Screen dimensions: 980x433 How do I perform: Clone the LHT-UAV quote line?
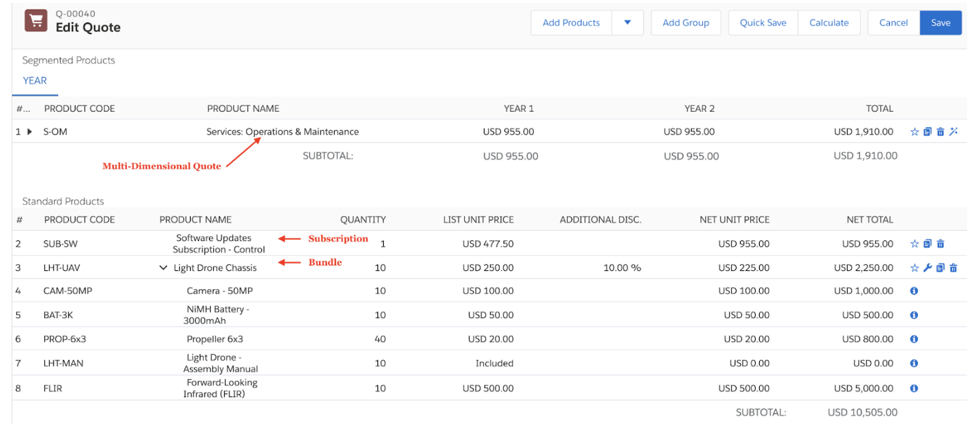tap(940, 268)
